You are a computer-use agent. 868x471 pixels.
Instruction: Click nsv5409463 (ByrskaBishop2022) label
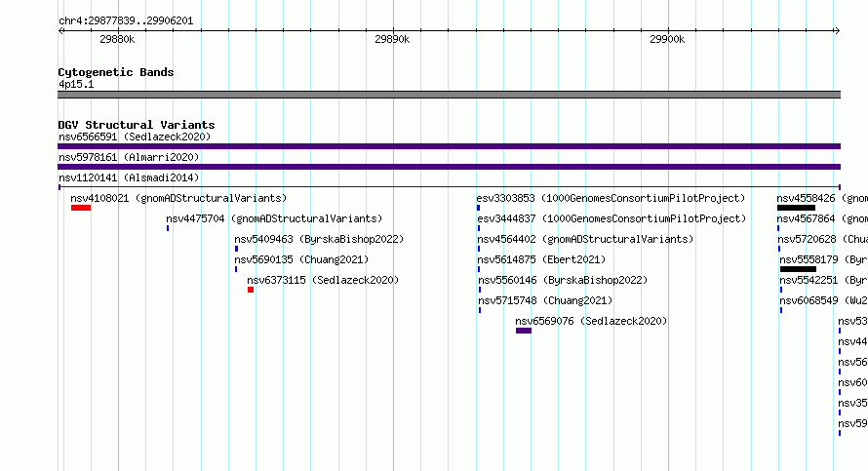tap(320, 239)
